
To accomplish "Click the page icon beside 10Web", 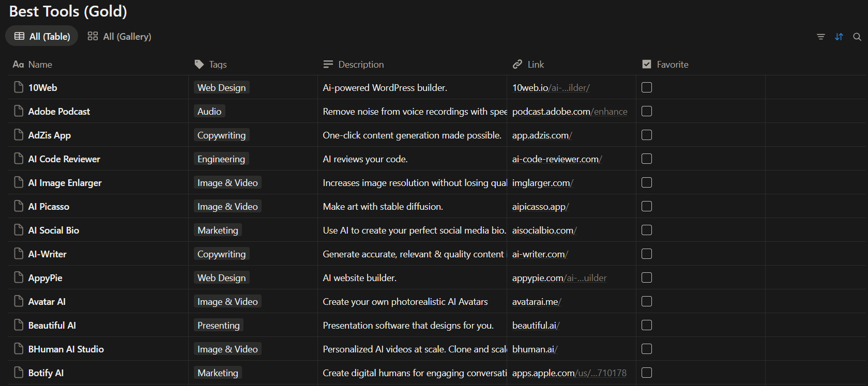I will (19, 87).
